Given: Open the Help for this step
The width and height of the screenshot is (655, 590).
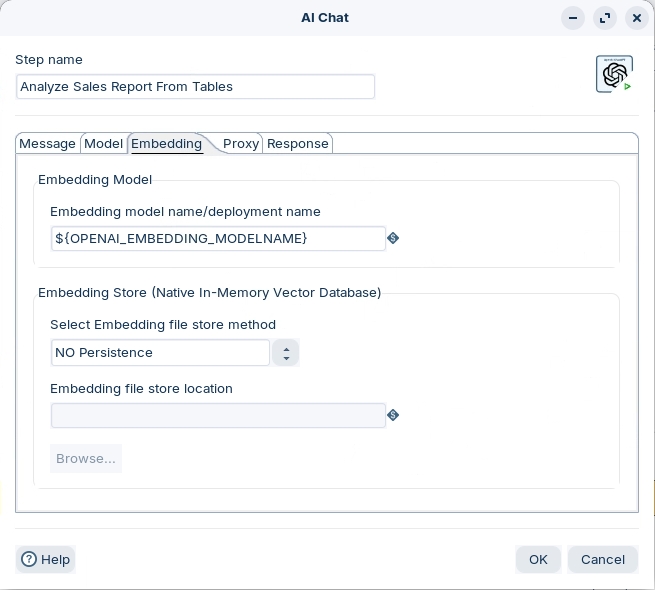Looking at the screenshot, I should click(x=46, y=559).
